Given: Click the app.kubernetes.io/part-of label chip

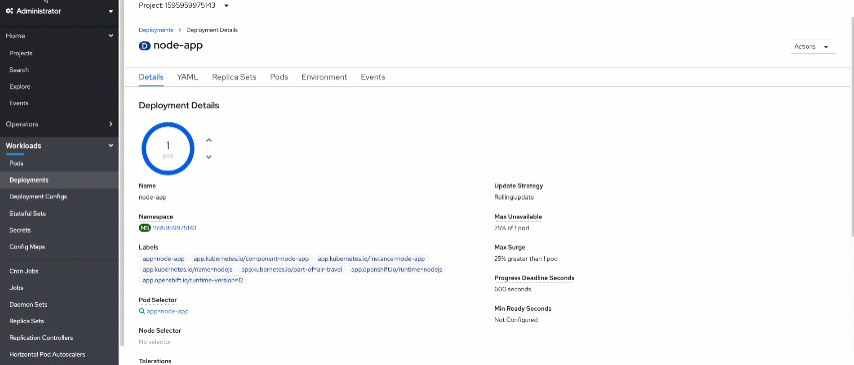Looking at the screenshot, I should coord(292,270).
